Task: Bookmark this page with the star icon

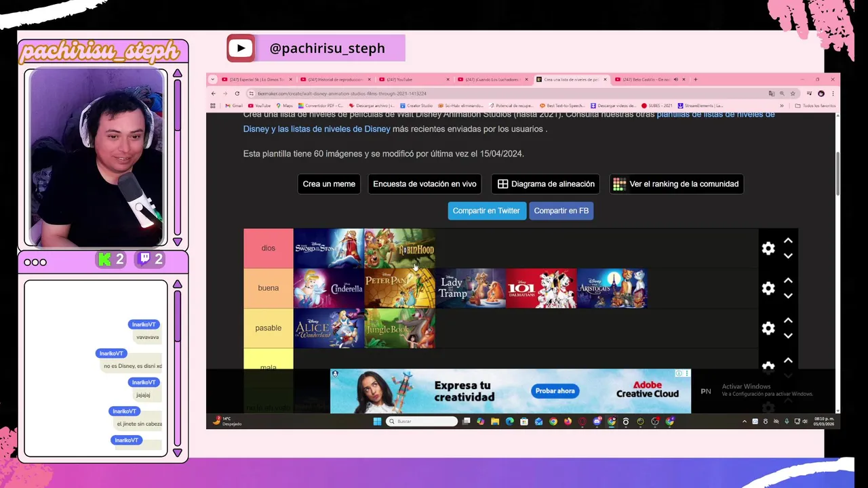Action: (x=793, y=94)
